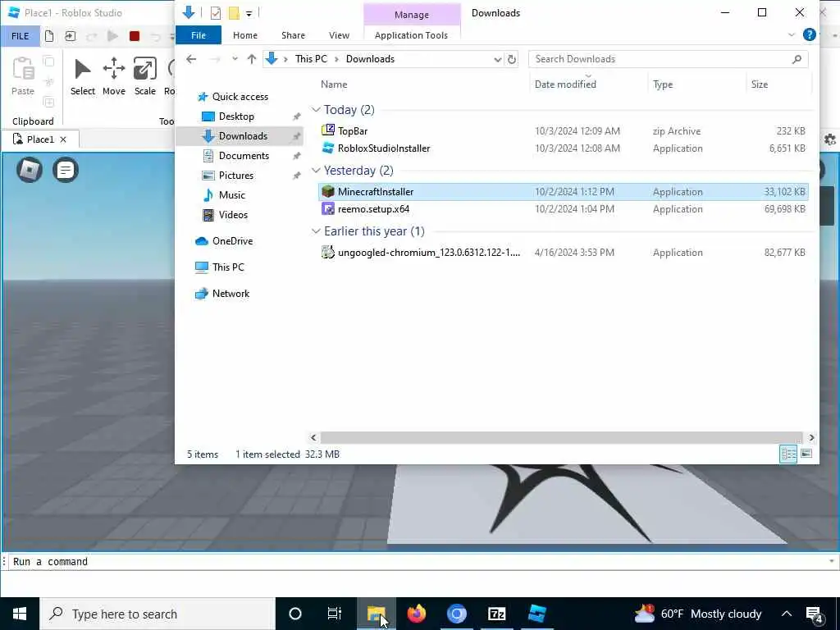The image size is (840, 630).
Task: Open the recent locations dropdown
Action: coord(235,59)
